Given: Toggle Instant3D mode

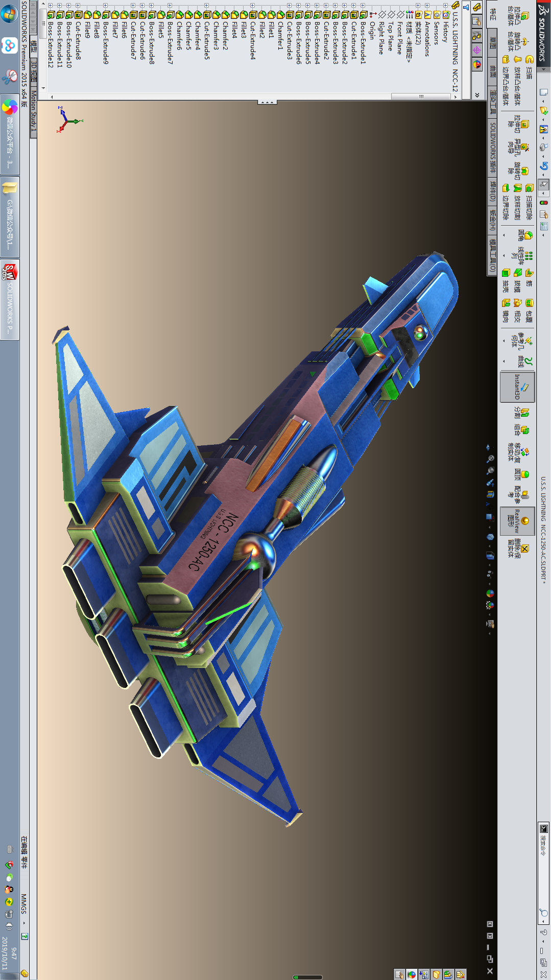Looking at the screenshot, I should pyautogui.click(x=518, y=387).
